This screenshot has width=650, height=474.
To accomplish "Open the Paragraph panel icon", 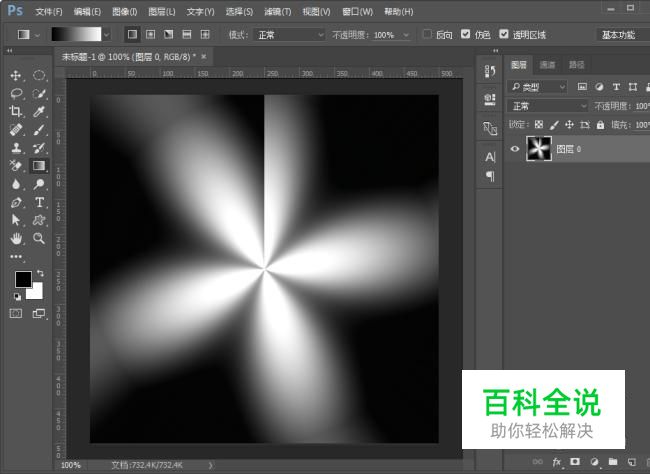I will click(490, 176).
